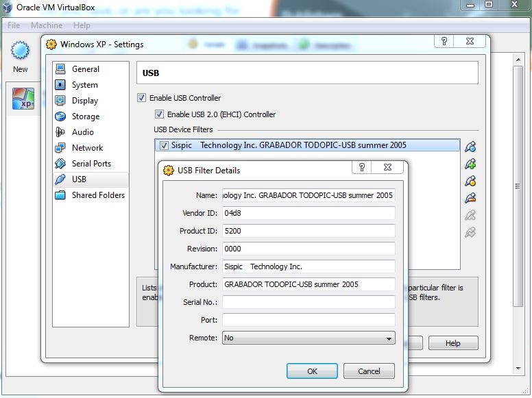Select the Windows XP machine thumbnail
The width and height of the screenshot is (532, 398).
(x=23, y=99)
